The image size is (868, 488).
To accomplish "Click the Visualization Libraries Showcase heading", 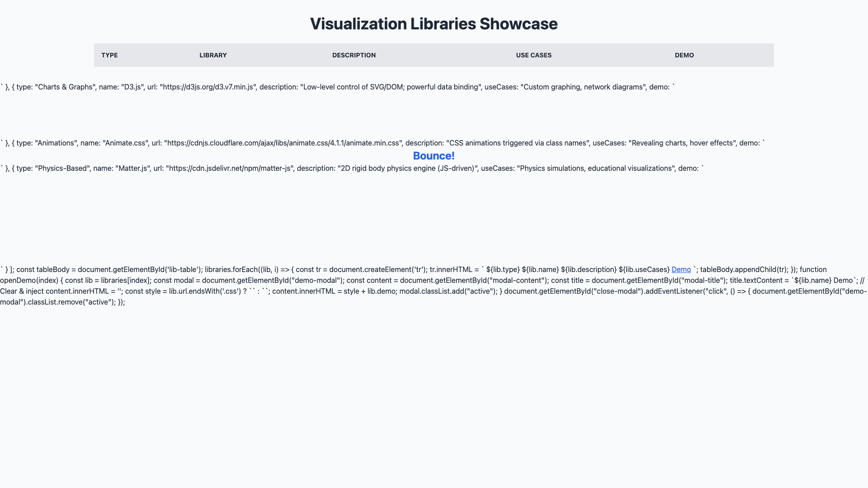I will pos(434,24).
